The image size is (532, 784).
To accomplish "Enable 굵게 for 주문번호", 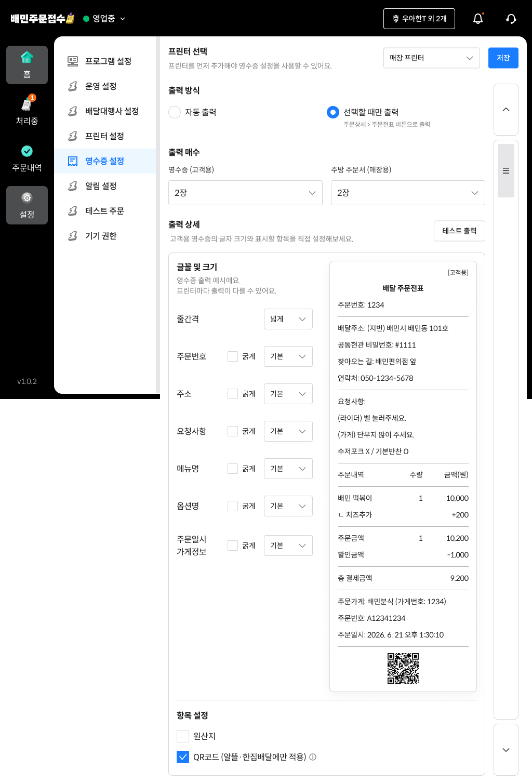I will 233,356.
